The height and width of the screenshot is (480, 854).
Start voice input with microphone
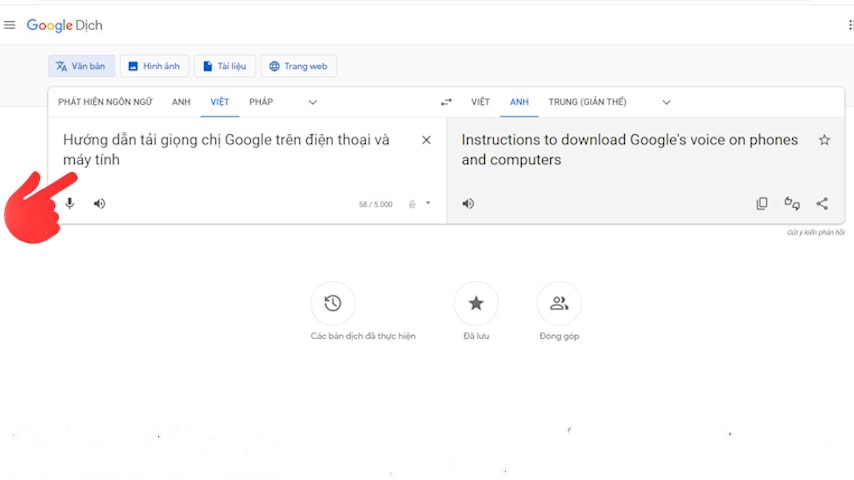point(70,203)
